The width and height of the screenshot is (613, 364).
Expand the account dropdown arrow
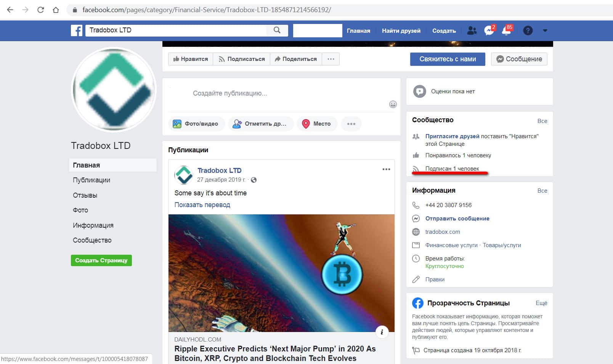(545, 30)
